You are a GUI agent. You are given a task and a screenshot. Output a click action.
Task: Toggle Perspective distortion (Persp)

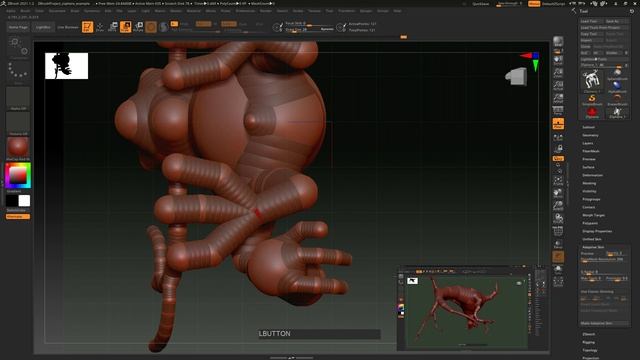tap(558, 110)
